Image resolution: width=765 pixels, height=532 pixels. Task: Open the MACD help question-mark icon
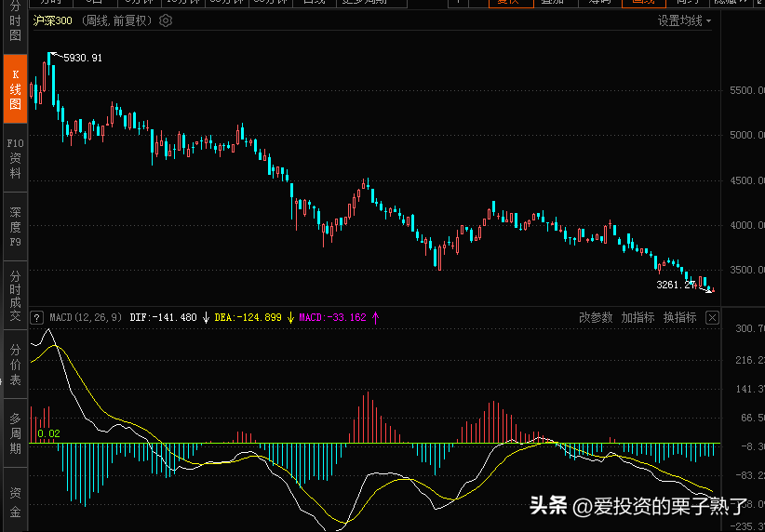click(37, 318)
